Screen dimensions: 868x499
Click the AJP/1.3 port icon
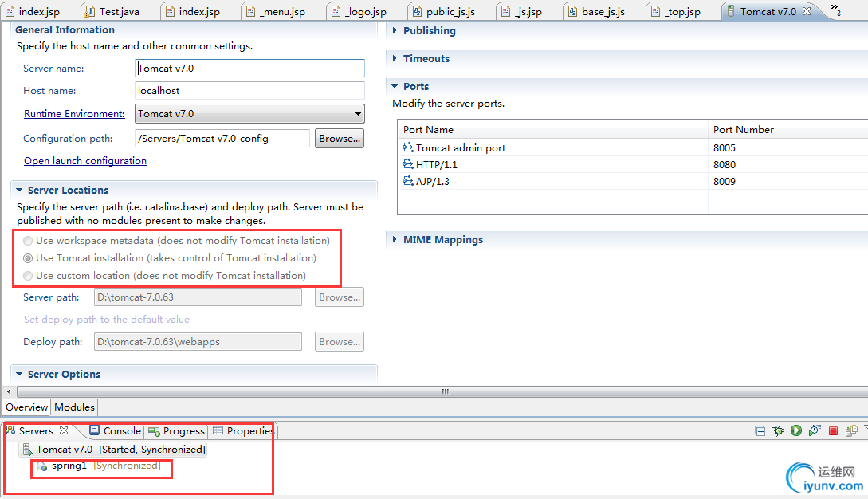(x=408, y=180)
